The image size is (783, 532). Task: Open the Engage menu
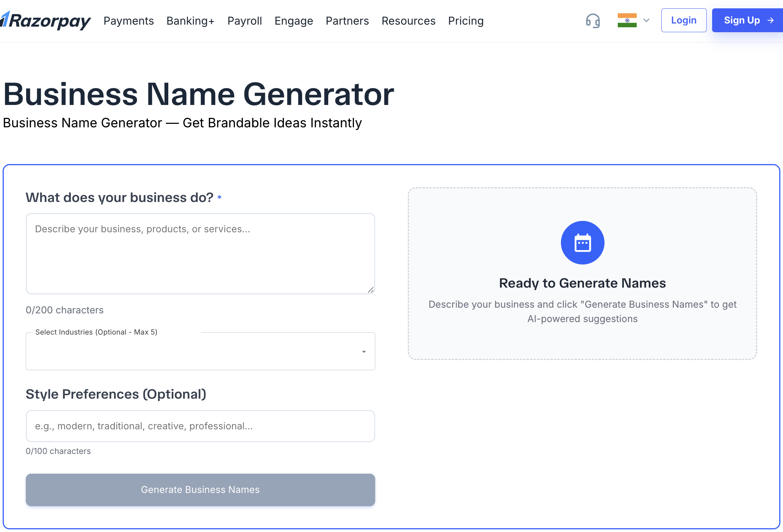[294, 21]
